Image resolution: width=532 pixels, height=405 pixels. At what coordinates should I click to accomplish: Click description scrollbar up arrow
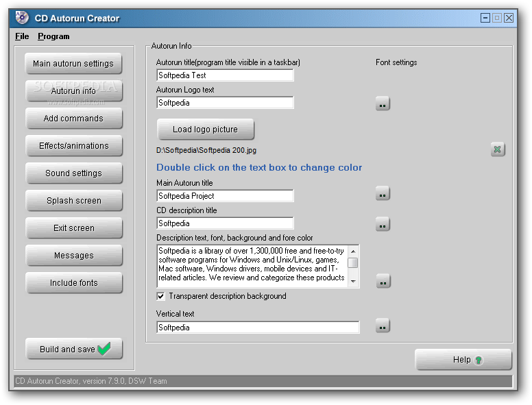pos(353,251)
